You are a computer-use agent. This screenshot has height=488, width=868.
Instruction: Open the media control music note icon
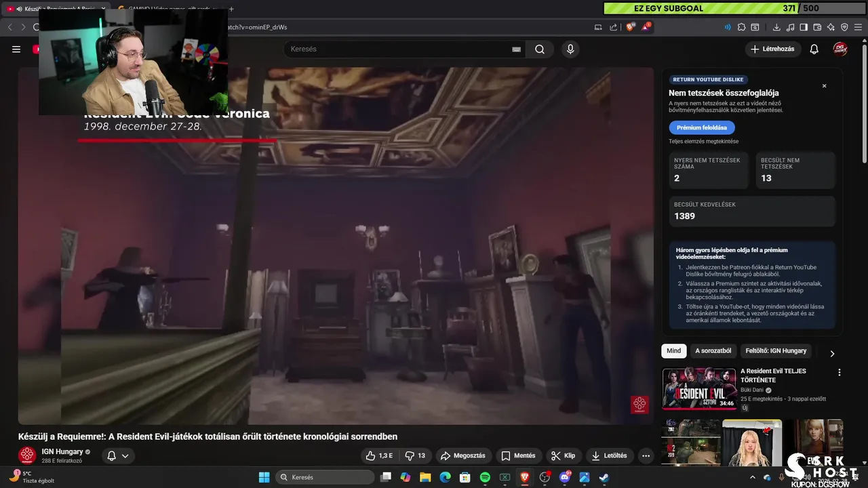pos(790,27)
